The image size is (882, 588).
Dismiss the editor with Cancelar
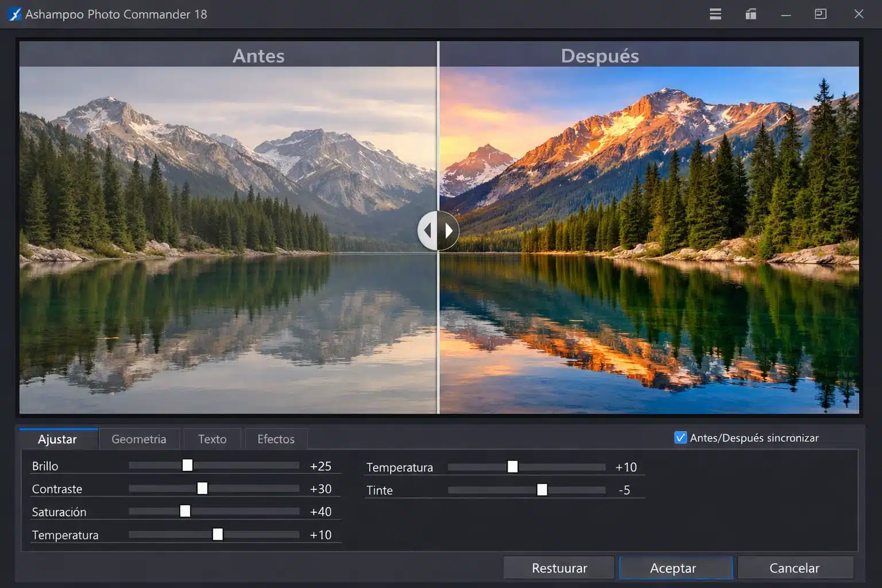795,567
